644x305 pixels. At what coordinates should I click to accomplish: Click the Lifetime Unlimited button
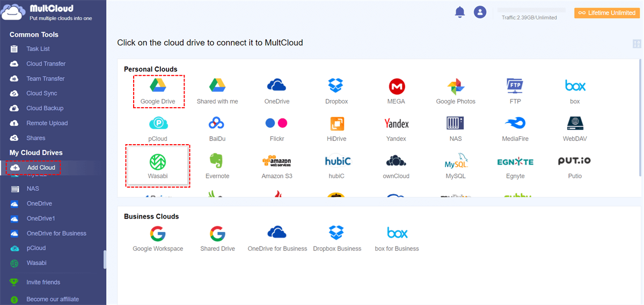607,13
